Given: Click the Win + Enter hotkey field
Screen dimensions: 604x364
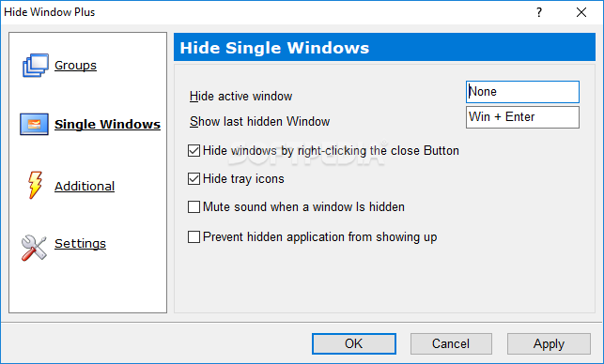Looking at the screenshot, I should pos(522,117).
